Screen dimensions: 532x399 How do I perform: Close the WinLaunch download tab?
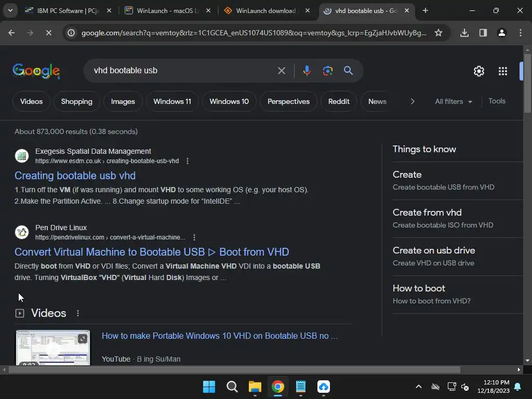coord(308,10)
